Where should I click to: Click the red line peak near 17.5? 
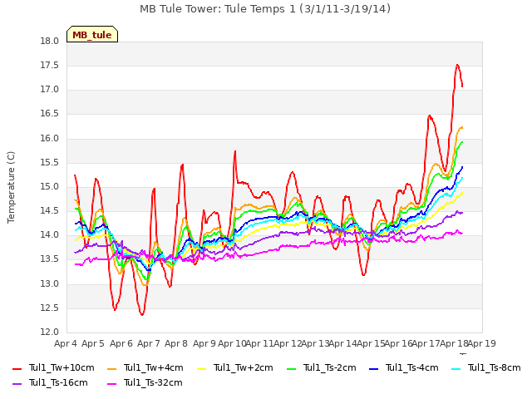tap(457, 65)
